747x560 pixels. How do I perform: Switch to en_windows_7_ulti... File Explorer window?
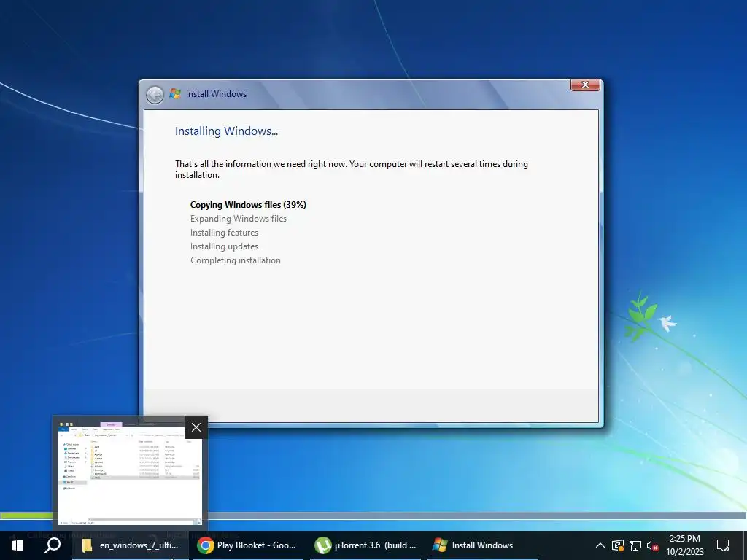(x=131, y=545)
